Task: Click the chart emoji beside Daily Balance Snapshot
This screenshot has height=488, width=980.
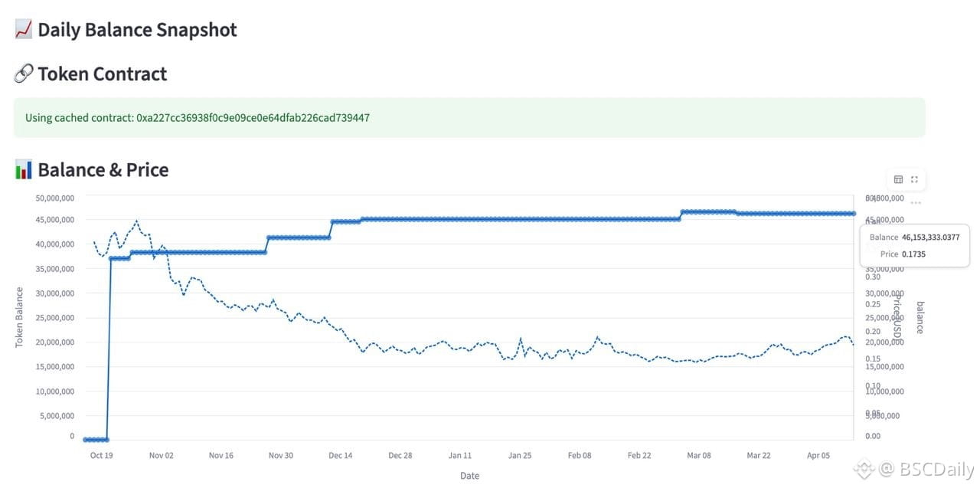Action: [x=23, y=30]
